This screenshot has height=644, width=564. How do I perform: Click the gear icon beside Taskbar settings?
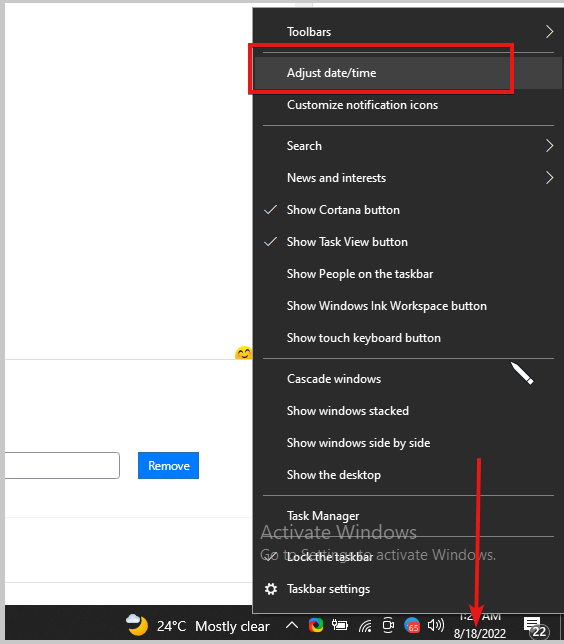271,589
